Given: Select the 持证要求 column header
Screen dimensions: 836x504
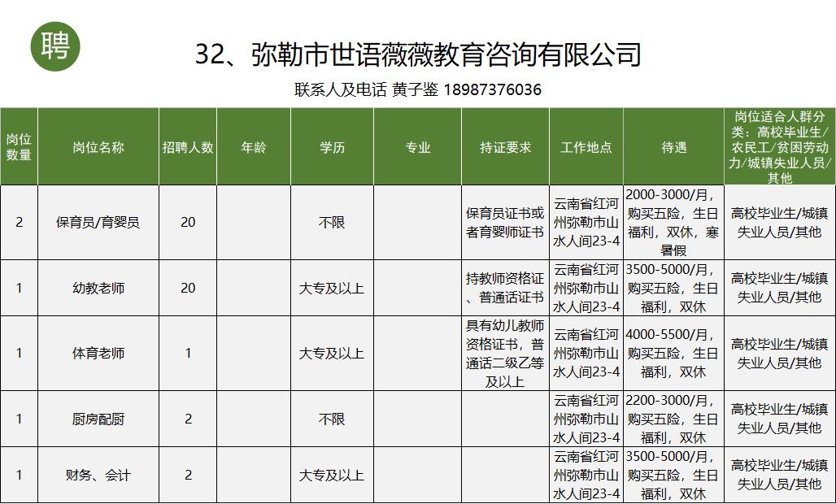Looking at the screenshot, I should coord(504,146).
